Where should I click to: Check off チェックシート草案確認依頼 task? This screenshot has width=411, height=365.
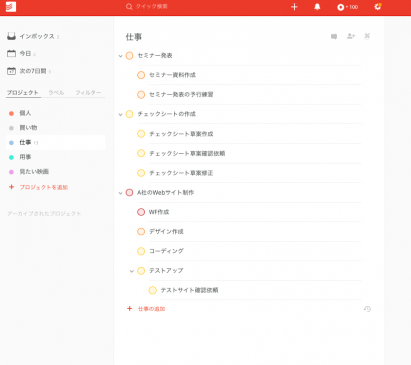[x=141, y=153]
